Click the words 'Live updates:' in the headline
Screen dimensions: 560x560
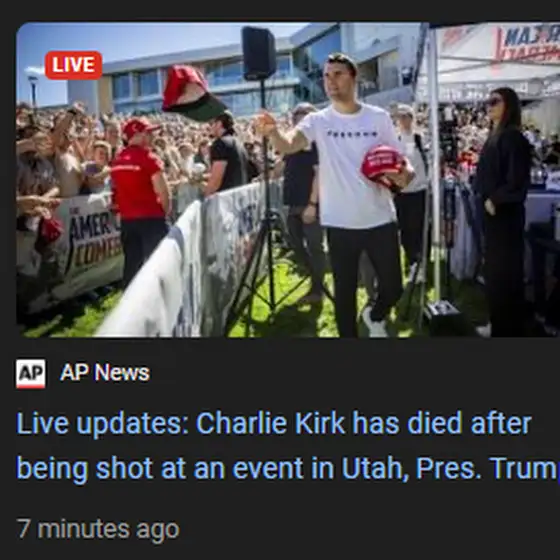(102, 424)
